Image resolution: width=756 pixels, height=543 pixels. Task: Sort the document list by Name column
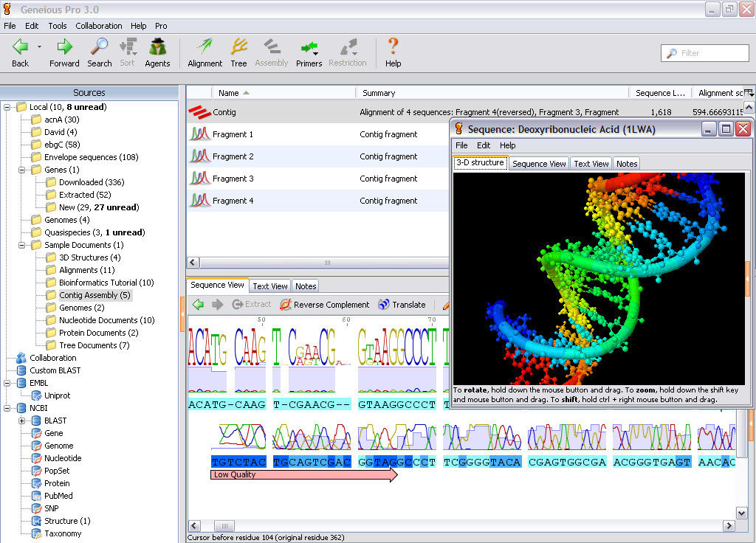(229, 93)
